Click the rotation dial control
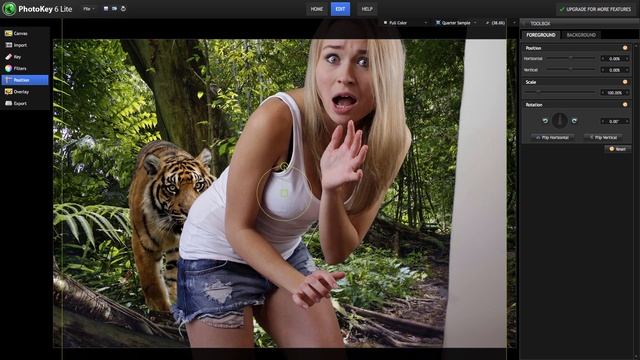This screenshot has height=360, width=640. point(560,120)
